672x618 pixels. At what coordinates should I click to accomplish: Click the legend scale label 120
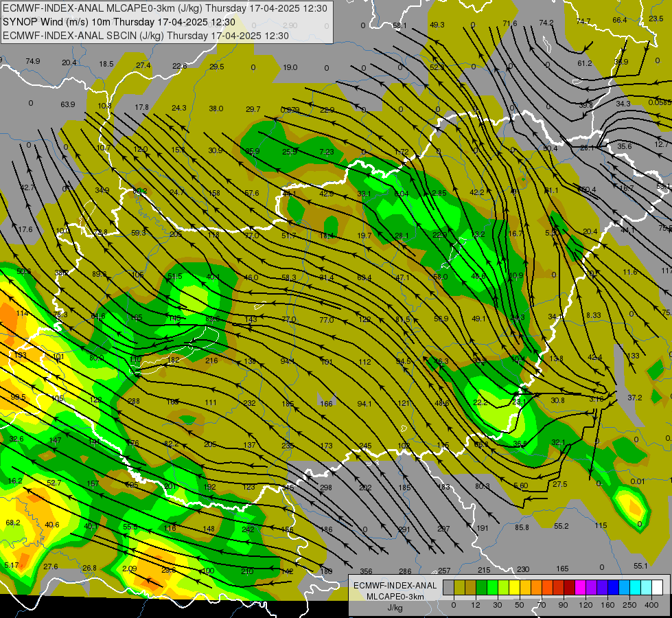586,605
